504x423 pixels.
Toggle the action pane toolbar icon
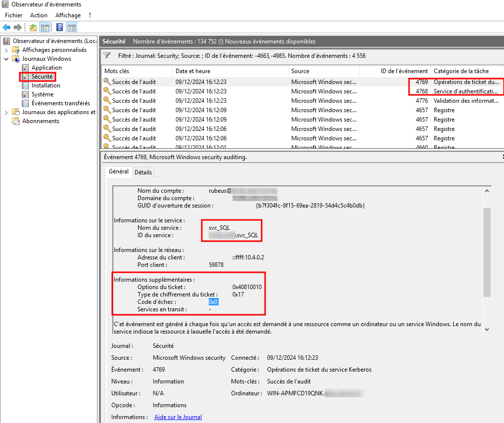point(71,27)
